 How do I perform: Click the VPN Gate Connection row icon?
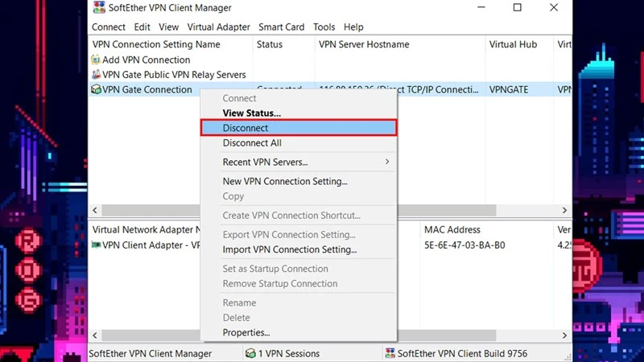pos(96,90)
